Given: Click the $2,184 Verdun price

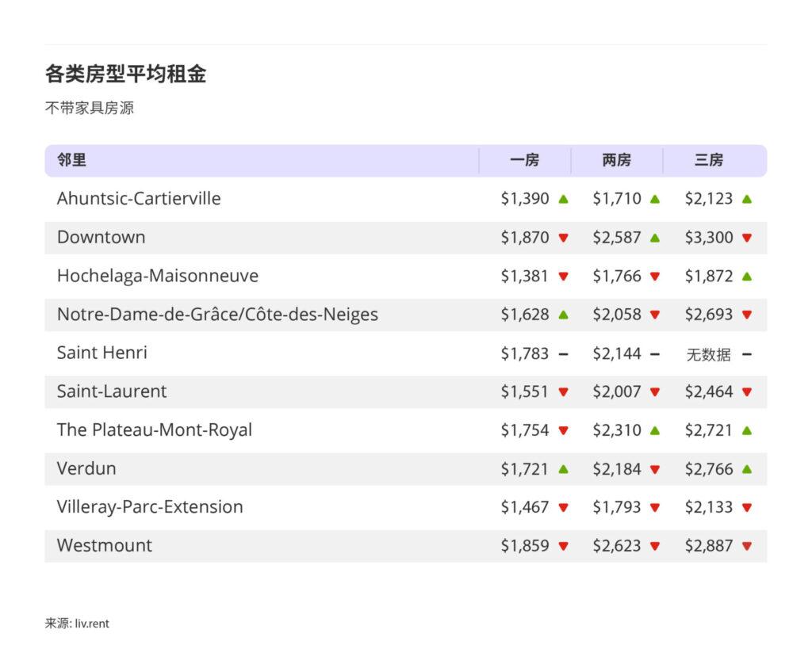Looking at the screenshot, I should (617, 469).
